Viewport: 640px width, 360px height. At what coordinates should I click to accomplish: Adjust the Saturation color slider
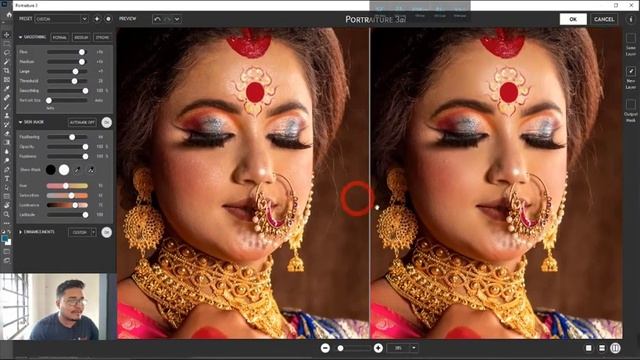tap(67, 196)
